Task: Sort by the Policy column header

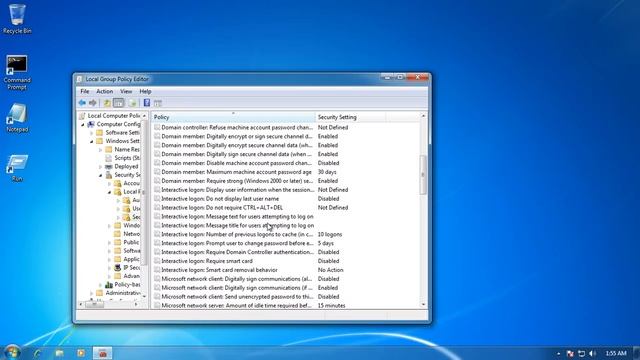Action: [x=233, y=117]
